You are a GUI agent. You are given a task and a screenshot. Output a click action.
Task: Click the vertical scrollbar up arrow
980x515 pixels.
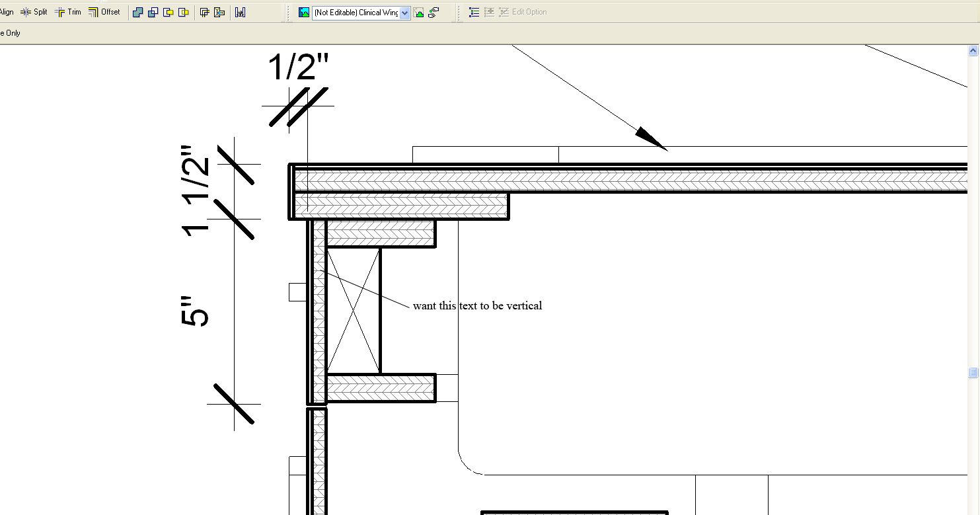pyautogui.click(x=973, y=51)
